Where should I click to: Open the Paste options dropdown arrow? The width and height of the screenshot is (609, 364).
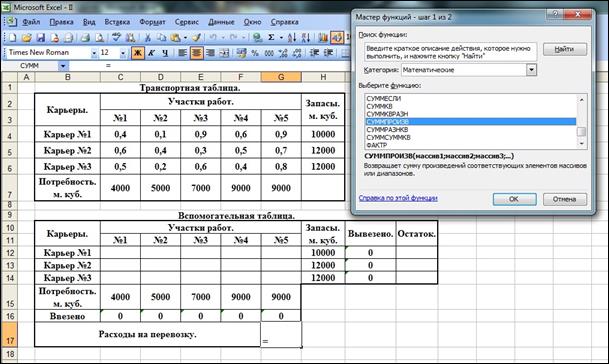(185, 38)
